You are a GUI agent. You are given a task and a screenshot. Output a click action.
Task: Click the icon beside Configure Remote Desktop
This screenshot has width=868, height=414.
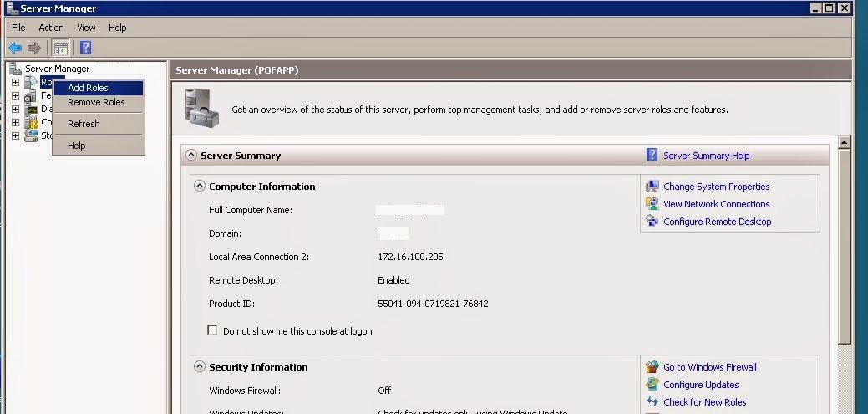tap(652, 221)
